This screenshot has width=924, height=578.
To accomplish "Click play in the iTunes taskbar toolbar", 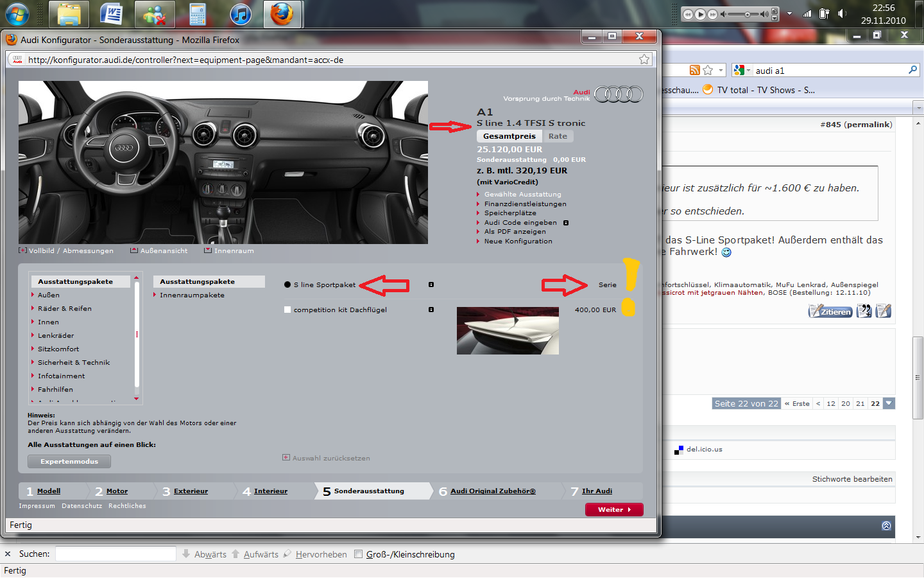I will tap(700, 14).
